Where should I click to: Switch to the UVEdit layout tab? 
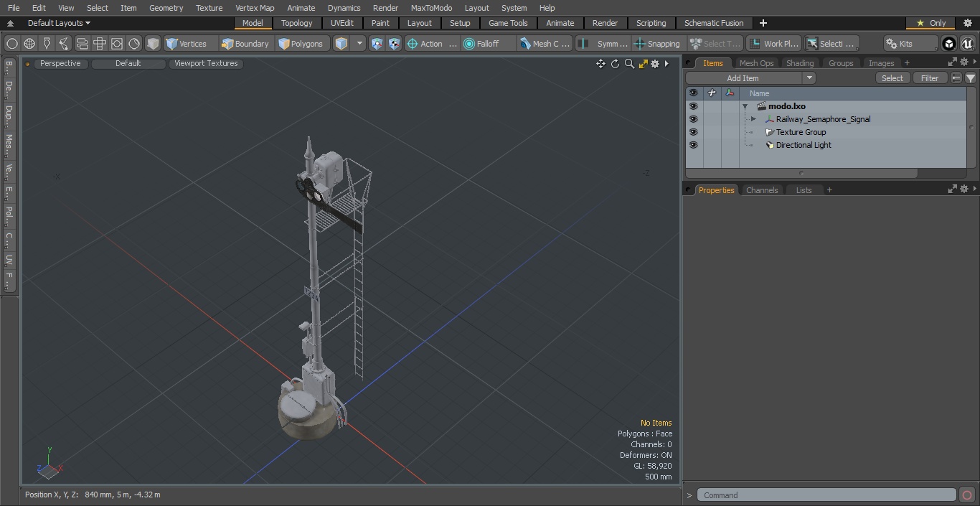click(342, 23)
